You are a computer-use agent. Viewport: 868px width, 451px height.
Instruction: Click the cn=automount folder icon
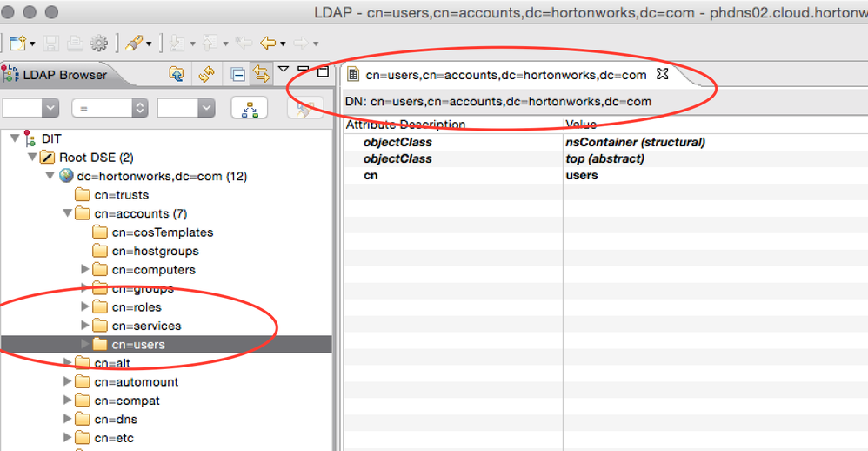coord(83,381)
